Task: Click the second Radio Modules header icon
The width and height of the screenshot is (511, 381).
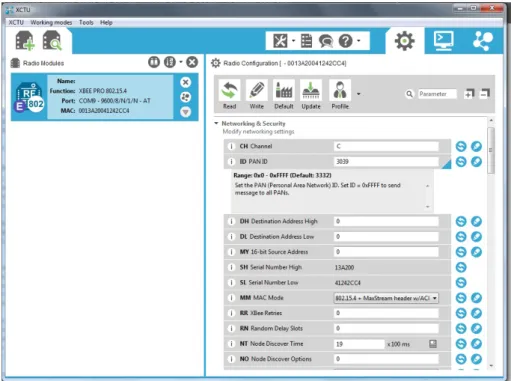Action: tap(170, 62)
